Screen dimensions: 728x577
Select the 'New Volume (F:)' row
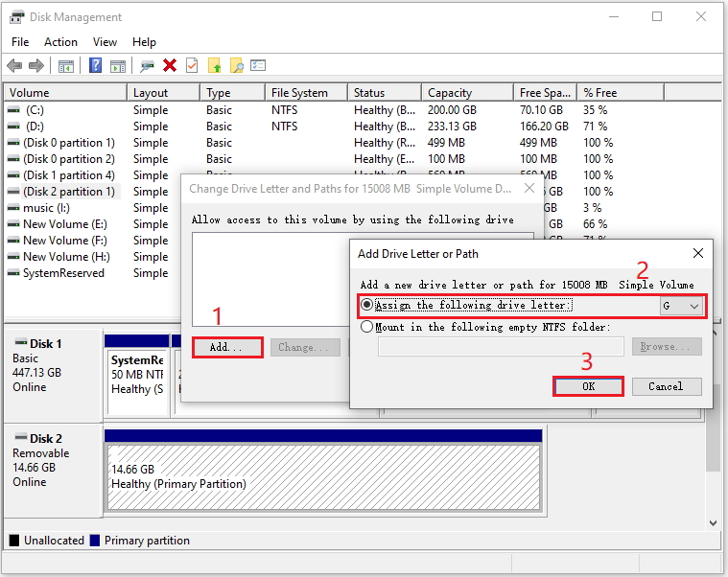pos(65,241)
